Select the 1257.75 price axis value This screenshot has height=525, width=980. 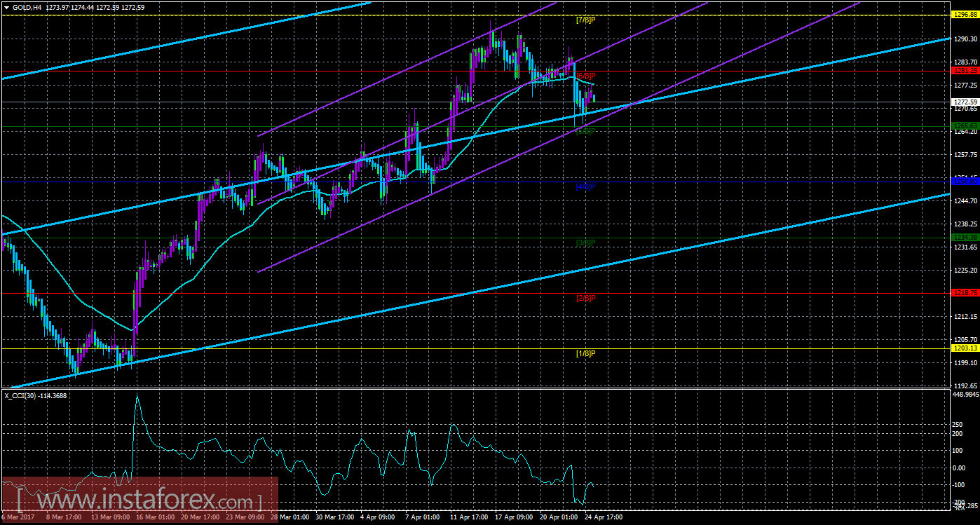point(966,155)
